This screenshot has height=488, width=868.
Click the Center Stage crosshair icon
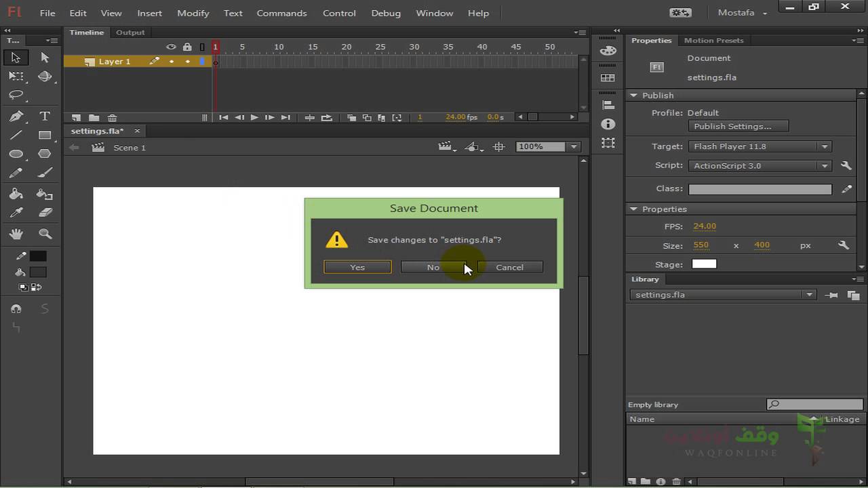pyautogui.click(x=499, y=147)
